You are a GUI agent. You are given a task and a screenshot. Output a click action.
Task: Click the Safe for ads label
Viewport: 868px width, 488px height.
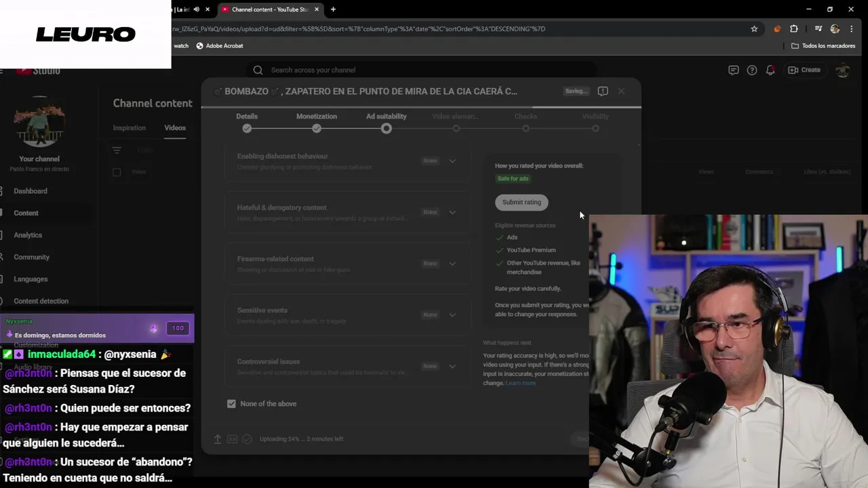click(x=513, y=179)
